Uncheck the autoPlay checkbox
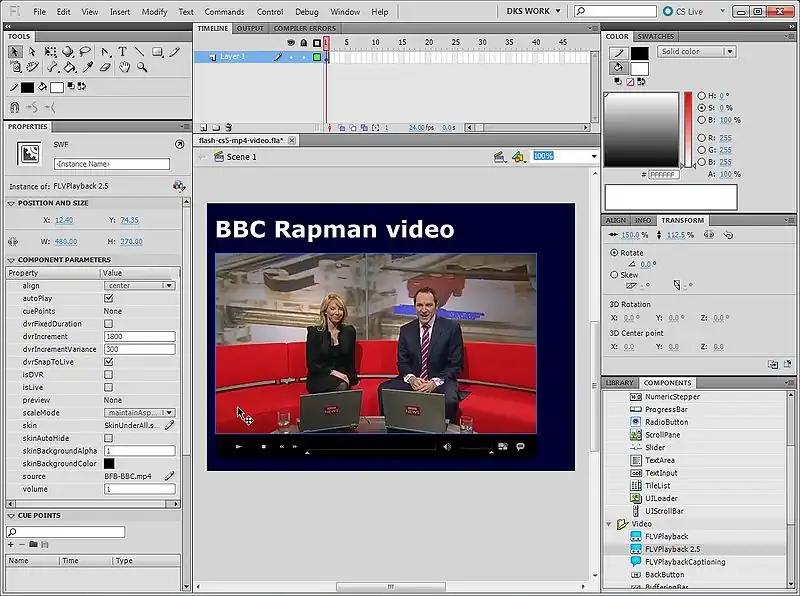Image resolution: width=800 pixels, height=596 pixels. point(109,298)
